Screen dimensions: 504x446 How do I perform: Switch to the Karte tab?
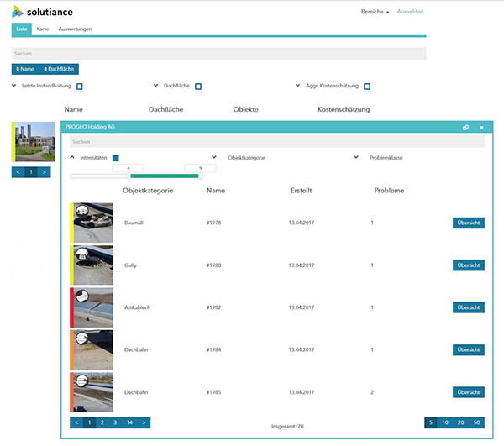click(43, 29)
